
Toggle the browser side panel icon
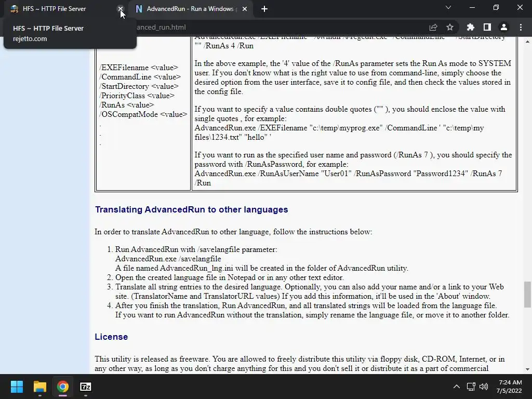tap(487, 27)
